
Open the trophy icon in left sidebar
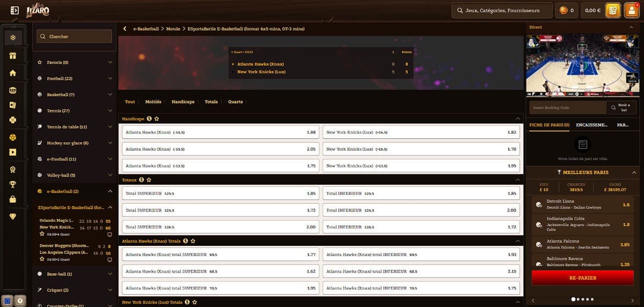[x=13, y=184]
